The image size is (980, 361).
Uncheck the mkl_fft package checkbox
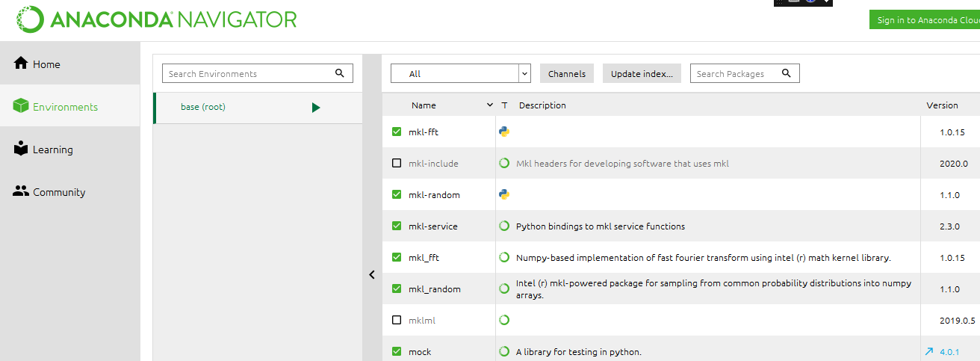397,258
